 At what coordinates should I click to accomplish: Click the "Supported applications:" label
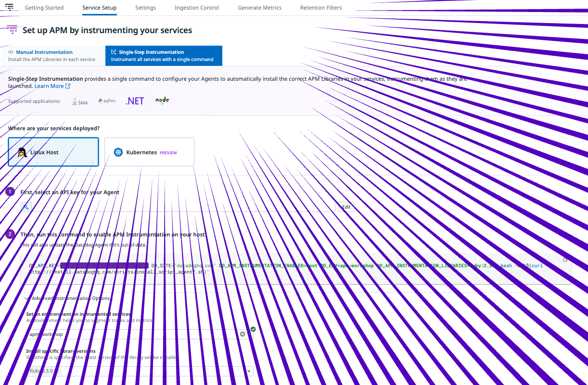(35, 101)
